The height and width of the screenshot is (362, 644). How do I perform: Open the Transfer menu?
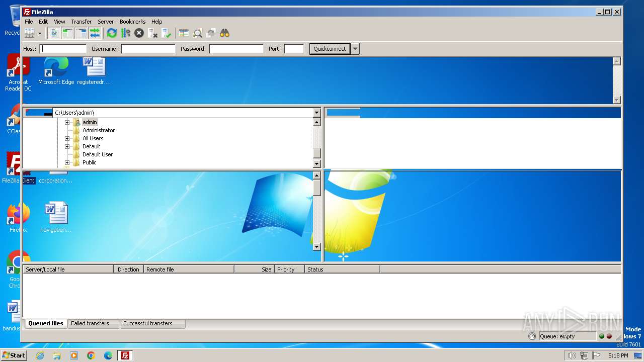coord(81,22)
